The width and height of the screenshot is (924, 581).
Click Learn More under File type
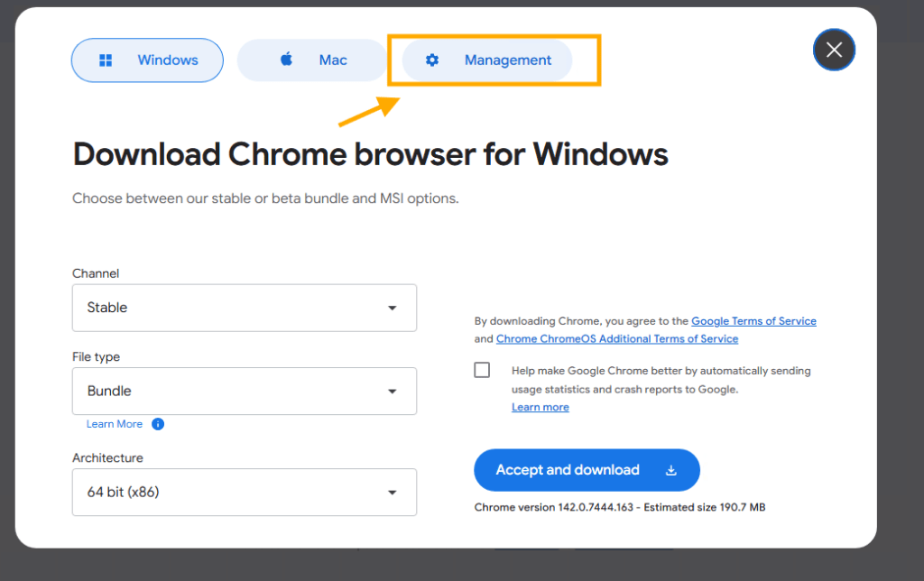115,424
